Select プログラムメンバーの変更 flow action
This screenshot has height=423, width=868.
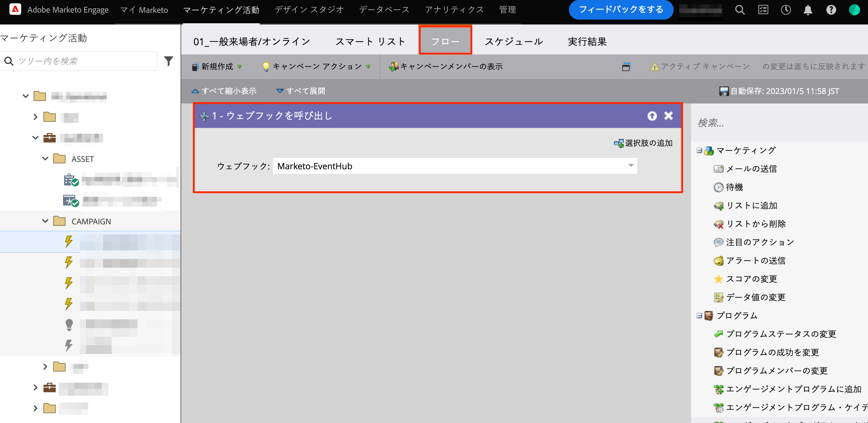pos(771,371)
